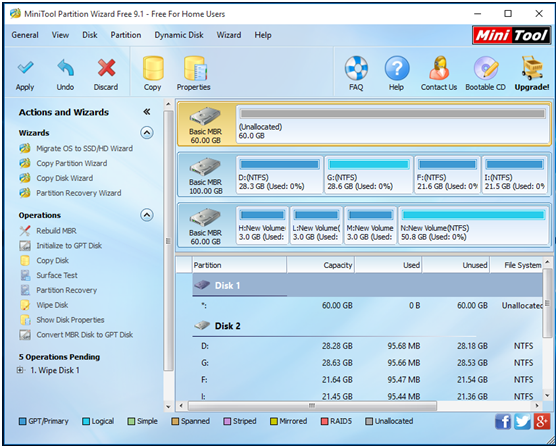
Task: Open the Help menu
Action: (263, 35)
